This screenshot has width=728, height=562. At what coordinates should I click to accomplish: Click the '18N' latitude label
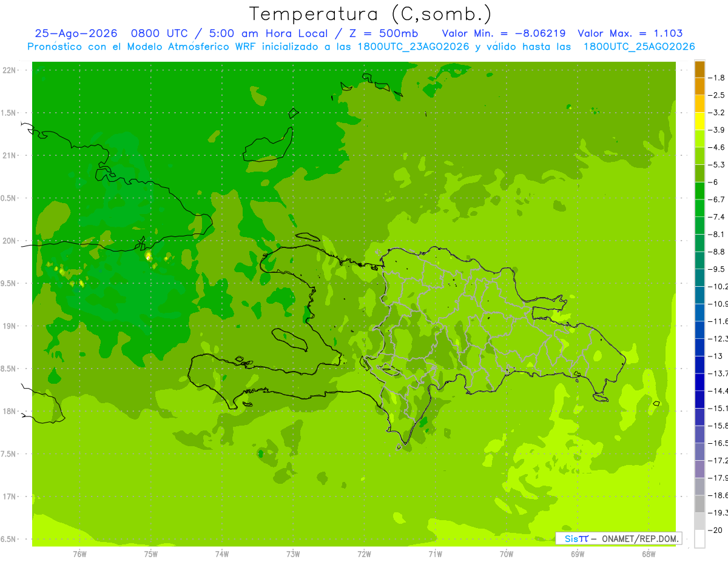pyautogui.click(x=10, y=411)
